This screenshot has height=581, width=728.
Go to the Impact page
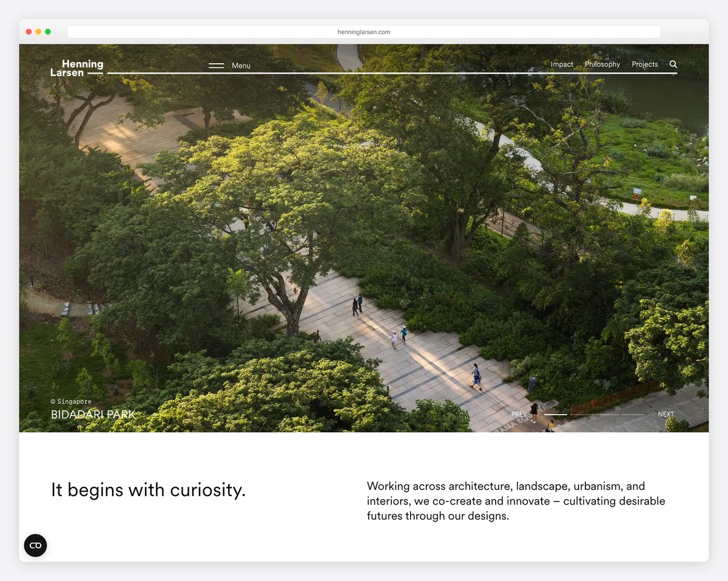point(562,64)
